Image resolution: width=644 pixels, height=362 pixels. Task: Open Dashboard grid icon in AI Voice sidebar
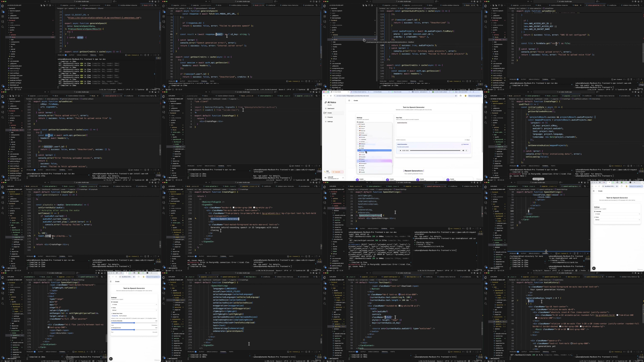(x=326, y=108)
